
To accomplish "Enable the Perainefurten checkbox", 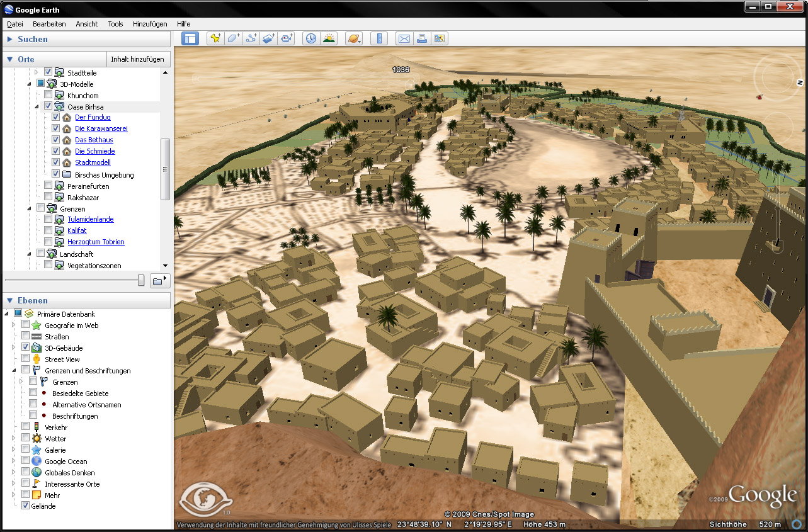I will pyautogui.click(x=48, y=186).
